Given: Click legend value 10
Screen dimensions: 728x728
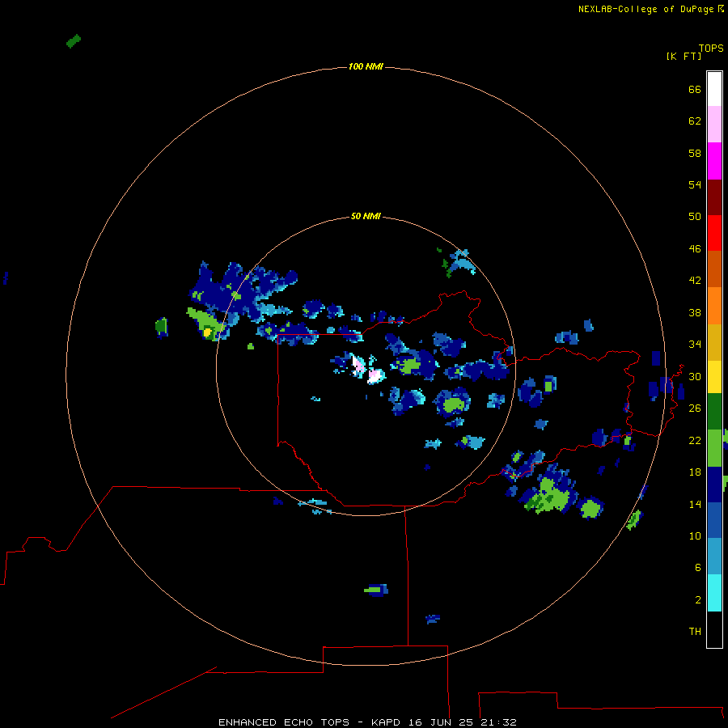Looking at the screenshot, I should click(x=695, y=535).
